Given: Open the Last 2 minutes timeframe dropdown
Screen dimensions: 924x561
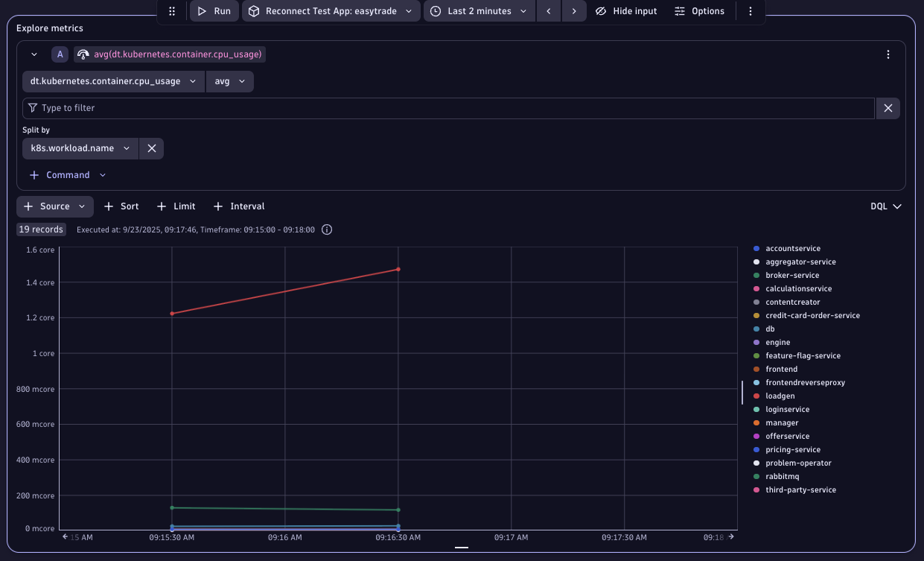Looking at the screenshot, I should 479,11.
